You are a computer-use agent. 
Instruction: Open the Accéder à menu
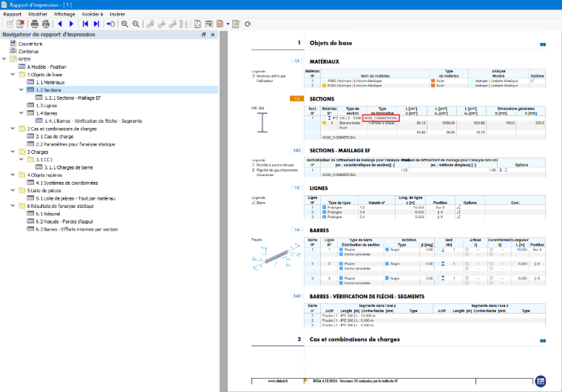tap(92, 14)
